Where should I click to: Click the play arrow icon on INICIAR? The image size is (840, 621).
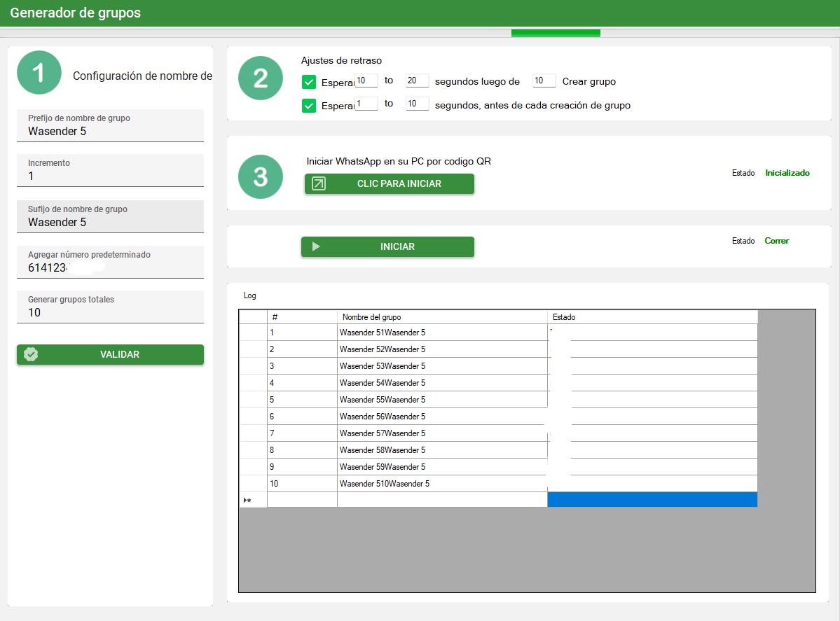(316, 246)
